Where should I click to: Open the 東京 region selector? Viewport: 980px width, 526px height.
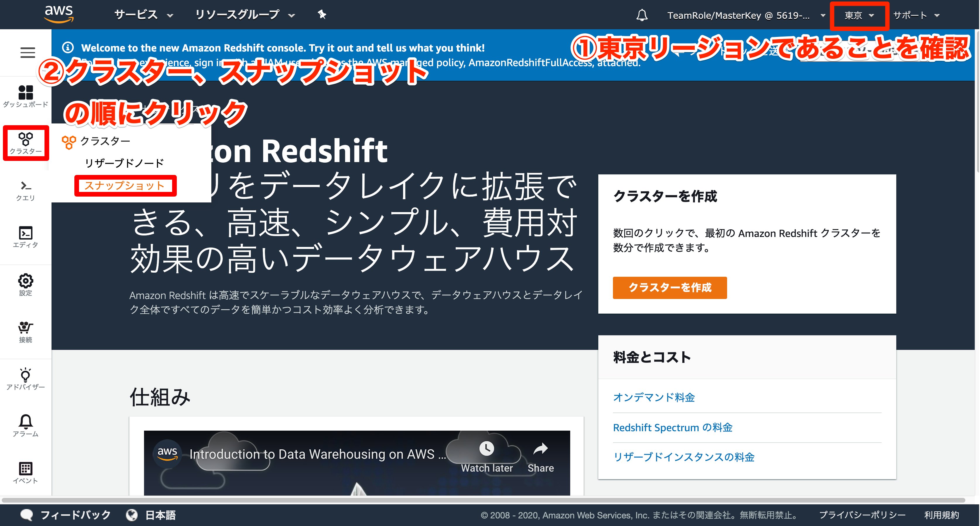click(x=859, y=16)
